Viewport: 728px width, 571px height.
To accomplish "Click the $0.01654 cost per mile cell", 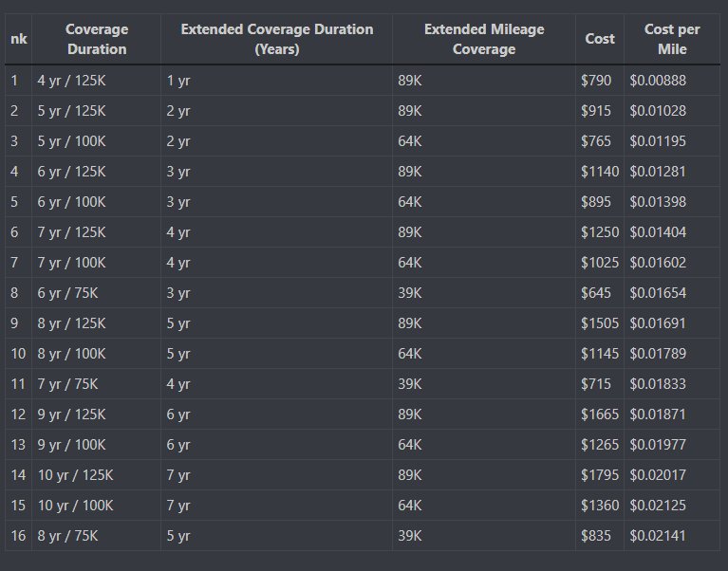I will pos(672,293).
